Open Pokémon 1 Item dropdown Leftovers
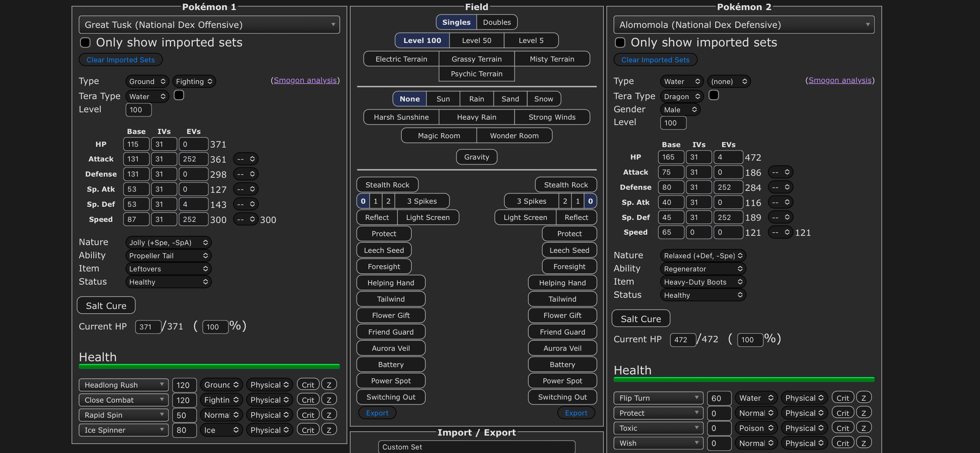The width and height of the screenshot is (980, 453). click(x=168, y=269)
